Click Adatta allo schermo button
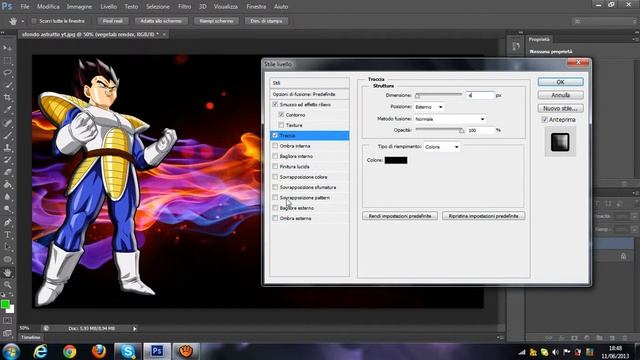The image size is (640, 360). pyautogui.click(x=161, y=21)
